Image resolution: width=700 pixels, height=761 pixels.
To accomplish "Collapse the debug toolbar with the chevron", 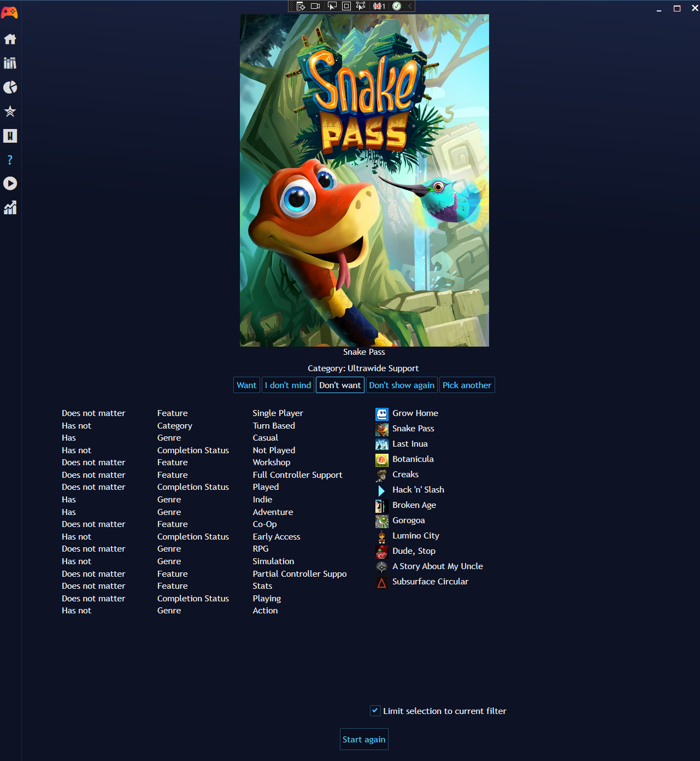I will click(410, 6).
